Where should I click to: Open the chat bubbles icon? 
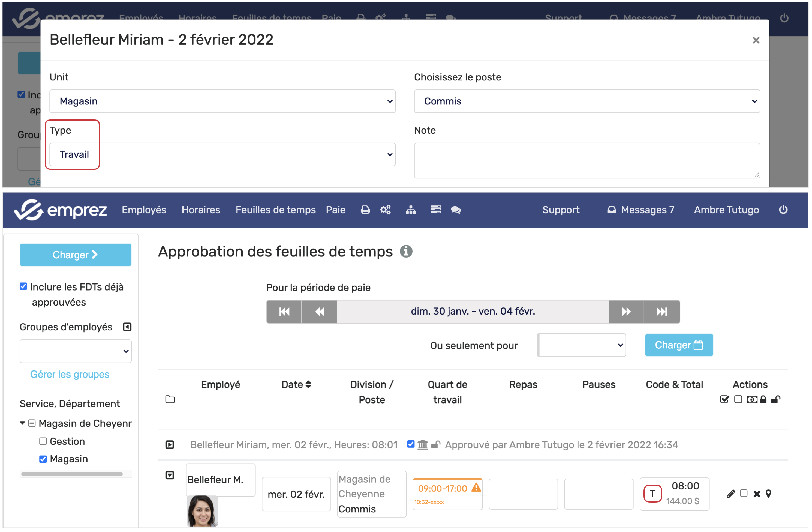(x=456, y=210)
